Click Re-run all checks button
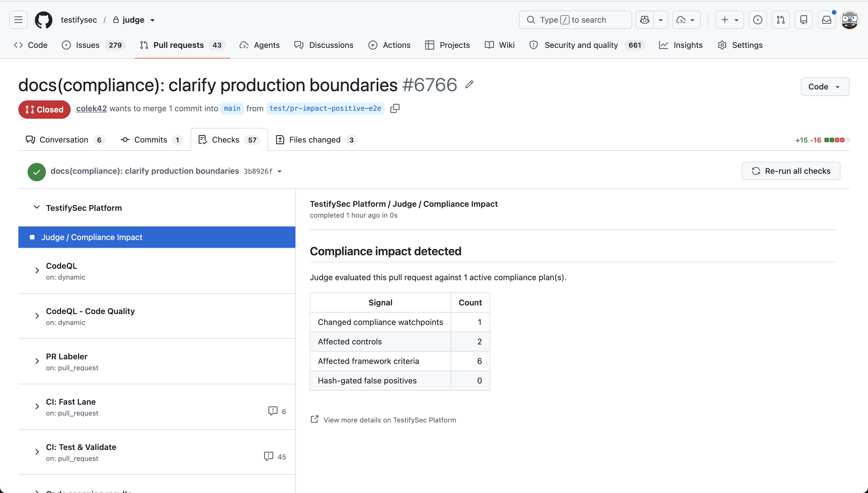The height and width of the screenshot is (493, 868). [791, 171]
